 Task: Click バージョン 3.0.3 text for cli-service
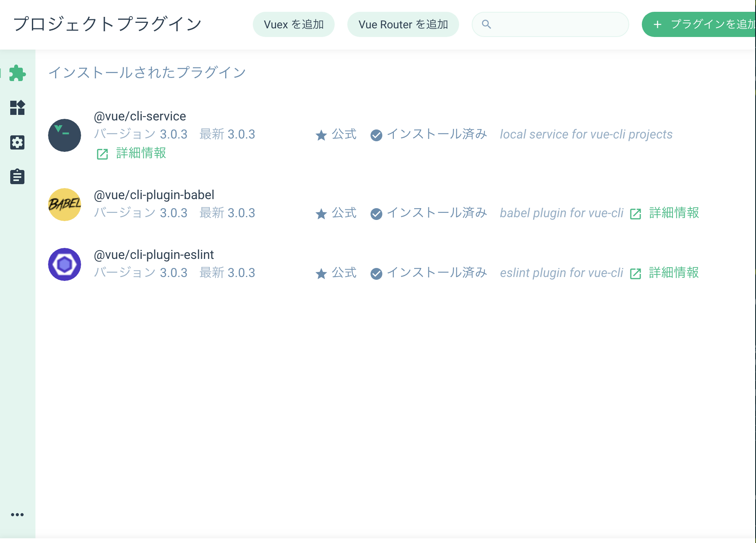click(x=141, y=134)
